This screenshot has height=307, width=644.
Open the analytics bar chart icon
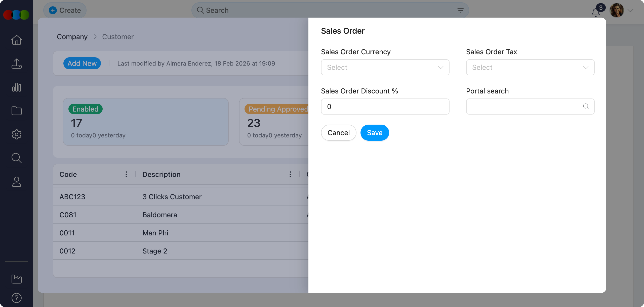coord(16,87)
